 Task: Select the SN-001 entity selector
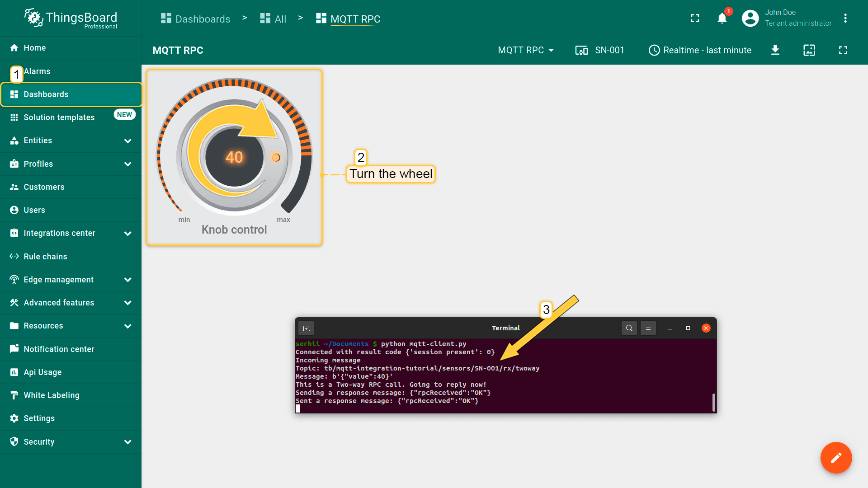(x=600, y=50)
